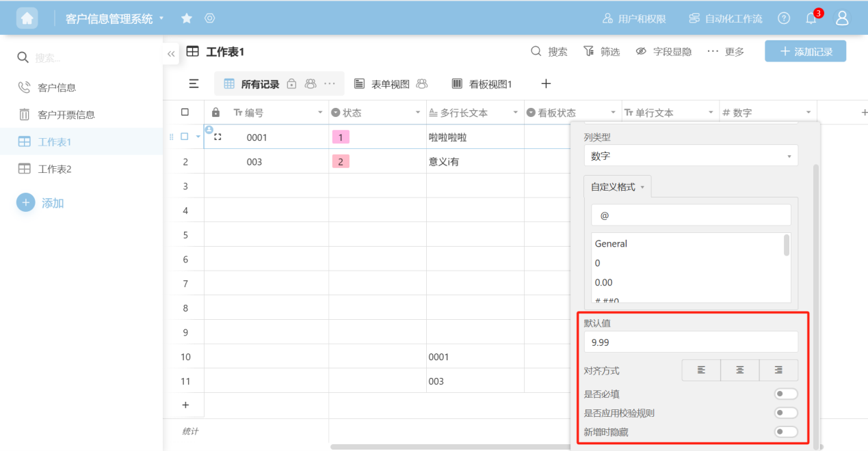The width and height of the screenshot is (868, 451).
Task: Select center alignment icon
Action: (739, 370)
